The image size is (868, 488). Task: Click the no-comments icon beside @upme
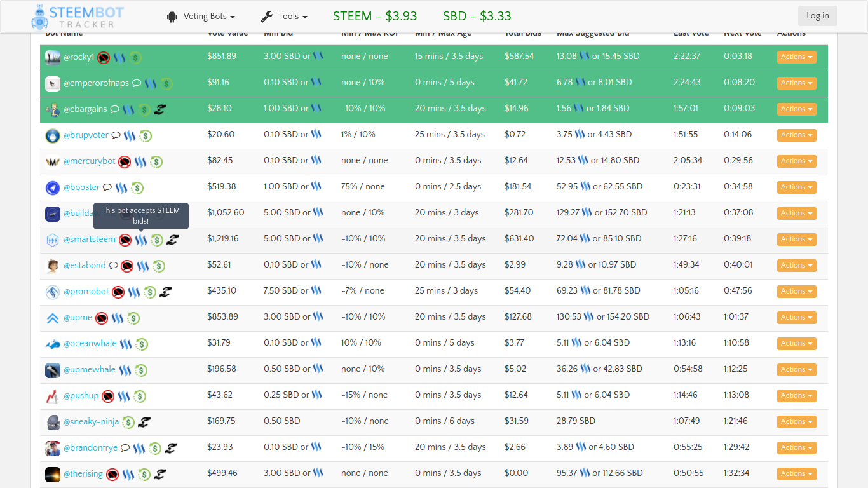[101, 318]
